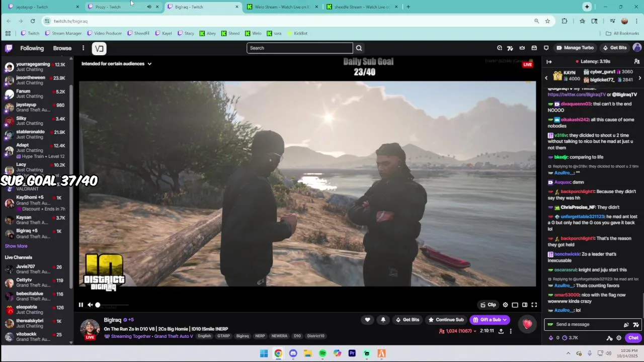Open the Twitch home logo
This screenshot has width=644, height=362.
tap(9, 48)
